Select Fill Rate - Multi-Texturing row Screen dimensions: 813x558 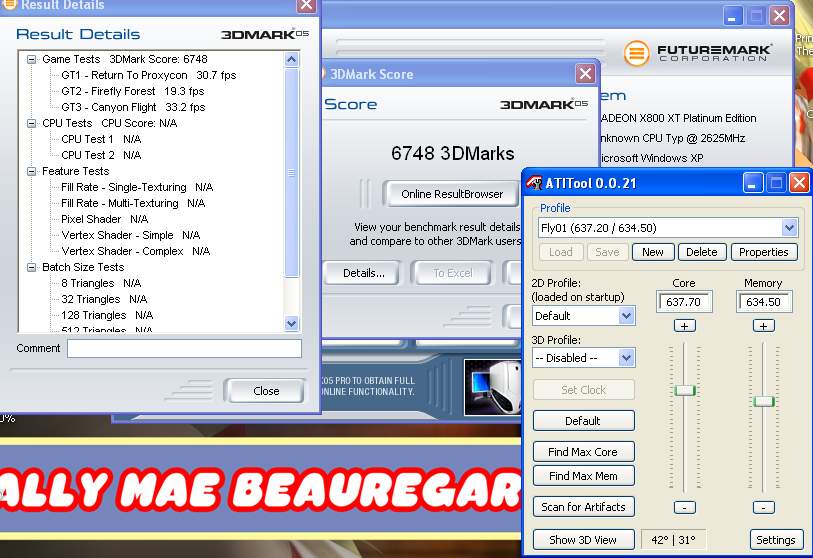click(x=133, y=203)
